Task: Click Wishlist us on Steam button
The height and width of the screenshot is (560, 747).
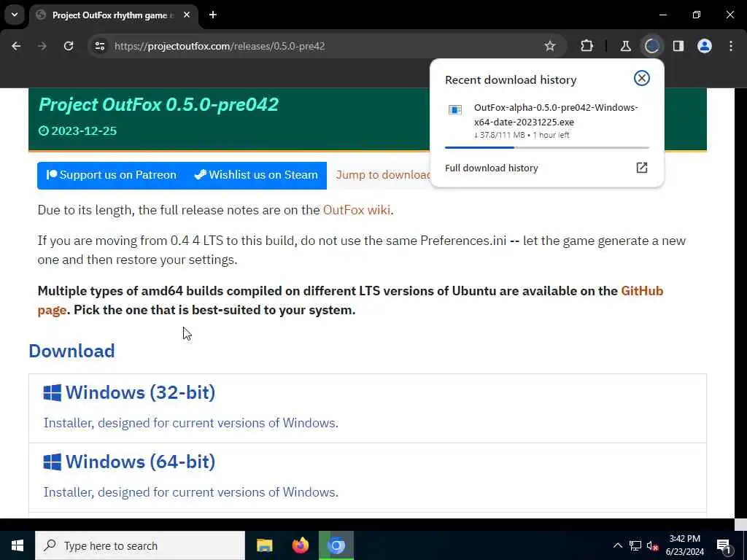Action: tap(256, 175)
